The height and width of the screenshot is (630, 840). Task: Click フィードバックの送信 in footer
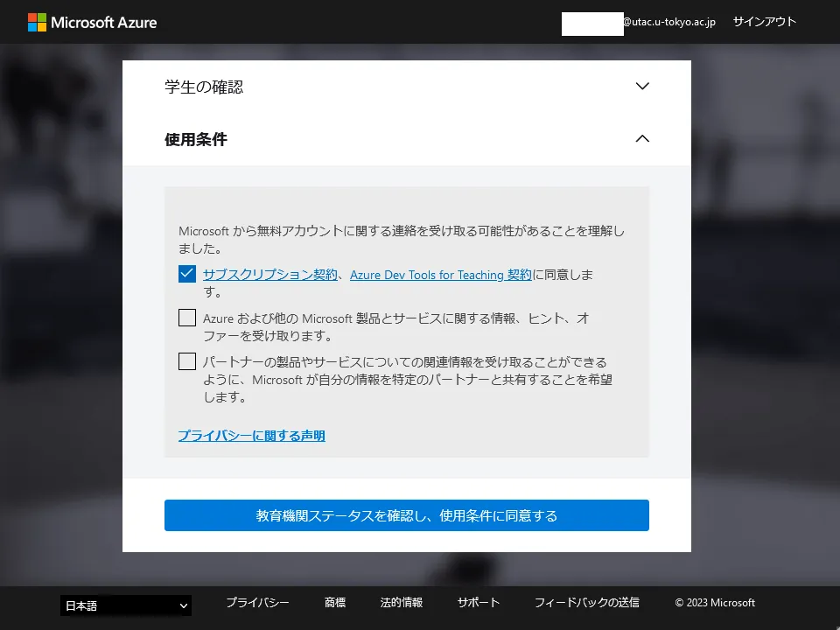click(587, 603)
